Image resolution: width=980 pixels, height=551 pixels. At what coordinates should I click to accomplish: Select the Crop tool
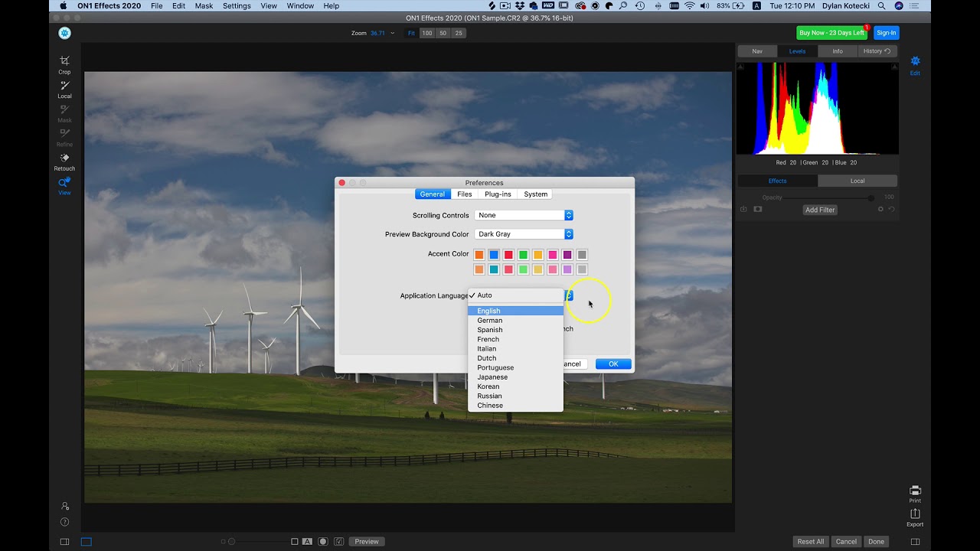pyautogui.click(x=64, y=64)
